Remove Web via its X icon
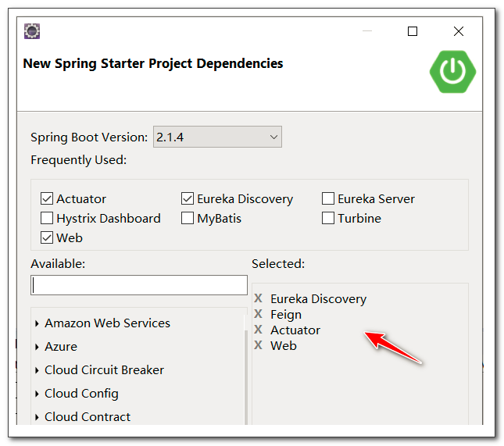This screenshot has height=446, width=504. coord(258,345)
